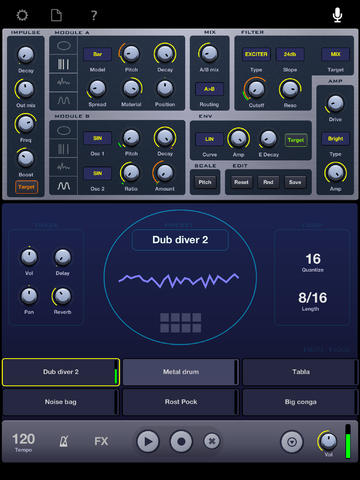Open envelope Curve selector showing LIN
The image size is (360, 480).
(209, 139)
